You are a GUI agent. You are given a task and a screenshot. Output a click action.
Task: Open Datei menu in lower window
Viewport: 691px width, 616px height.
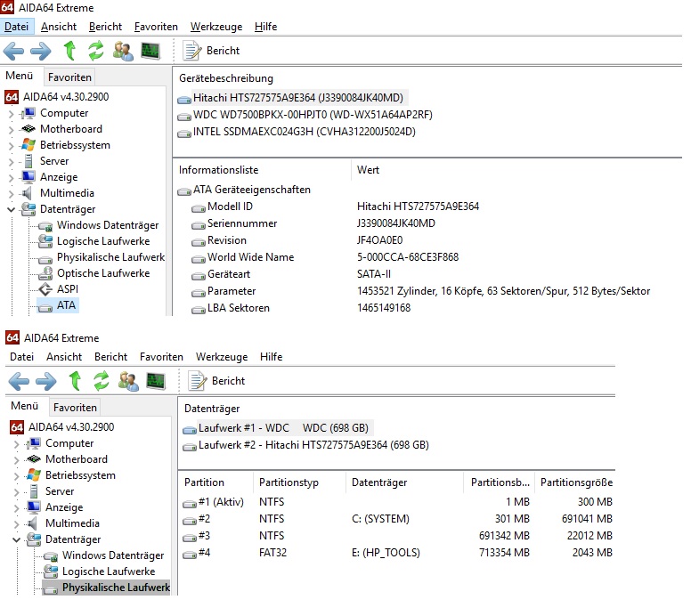21,356
